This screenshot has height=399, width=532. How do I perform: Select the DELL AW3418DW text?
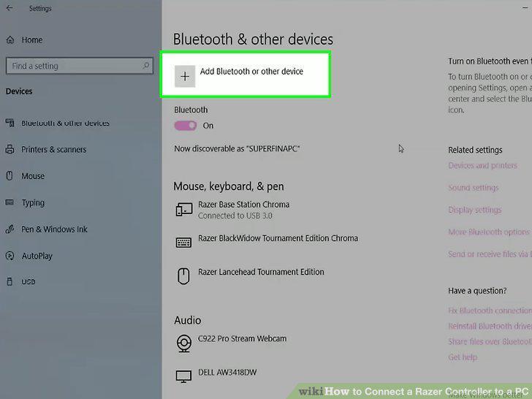(227, 373)
